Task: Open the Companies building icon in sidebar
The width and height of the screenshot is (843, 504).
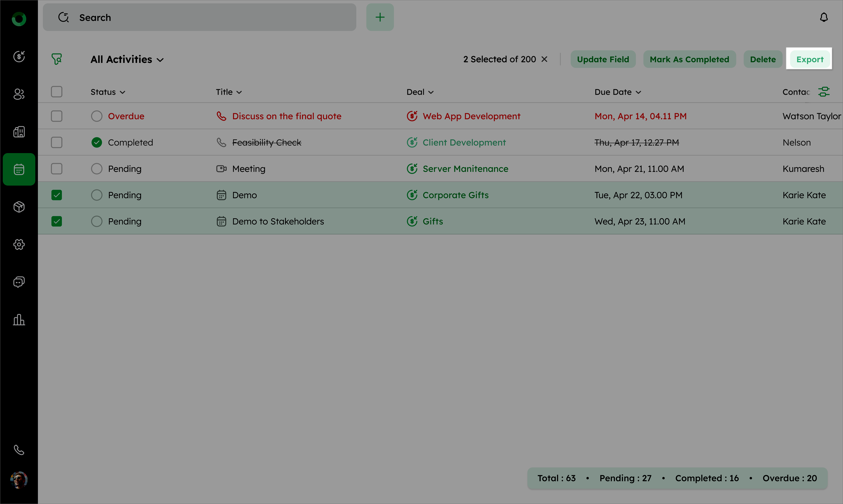Action: 19,132
